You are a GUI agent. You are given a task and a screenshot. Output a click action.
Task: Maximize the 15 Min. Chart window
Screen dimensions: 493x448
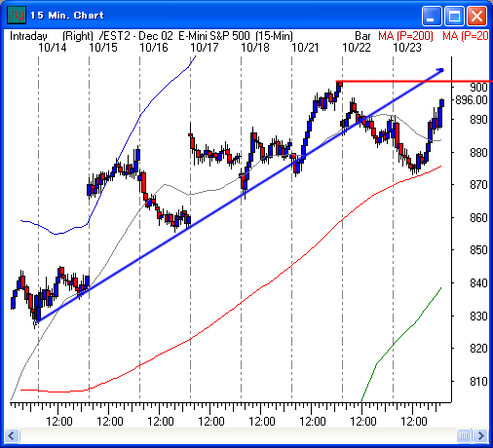[x=454, y=16]
